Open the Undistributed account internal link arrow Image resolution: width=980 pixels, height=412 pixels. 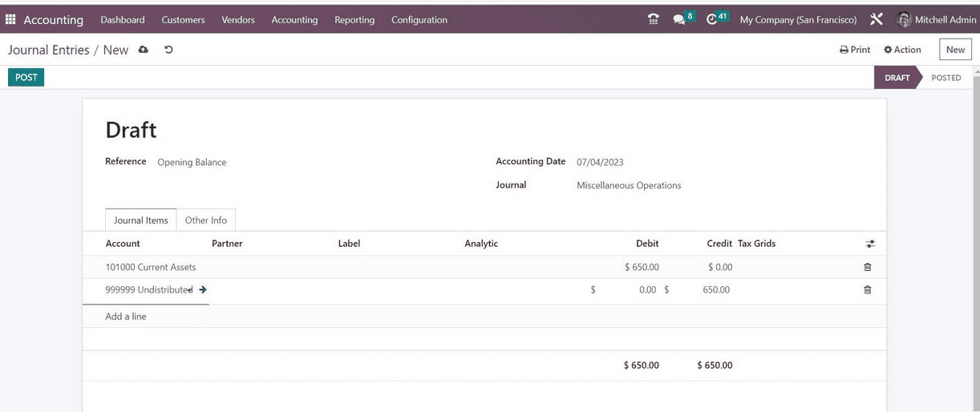coord(203,289)
